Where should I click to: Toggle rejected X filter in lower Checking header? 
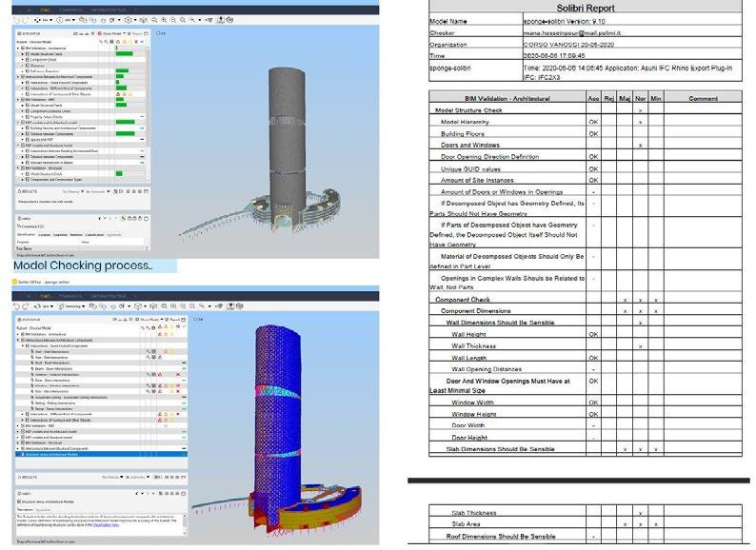(178, 326)
